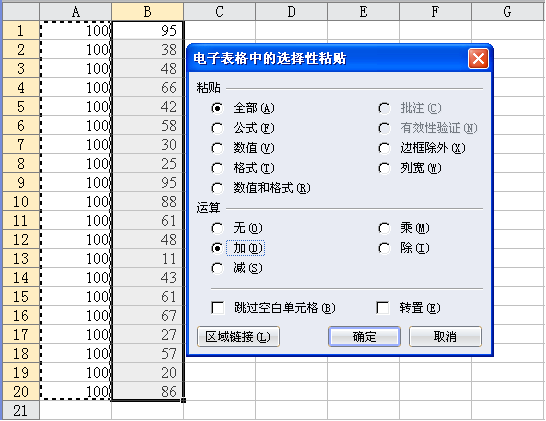
Task: Select column C header
Action: point(219,12)
